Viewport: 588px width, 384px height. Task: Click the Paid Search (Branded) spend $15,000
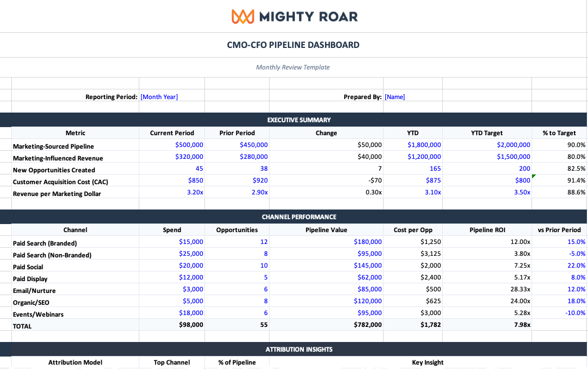(191, 242)
